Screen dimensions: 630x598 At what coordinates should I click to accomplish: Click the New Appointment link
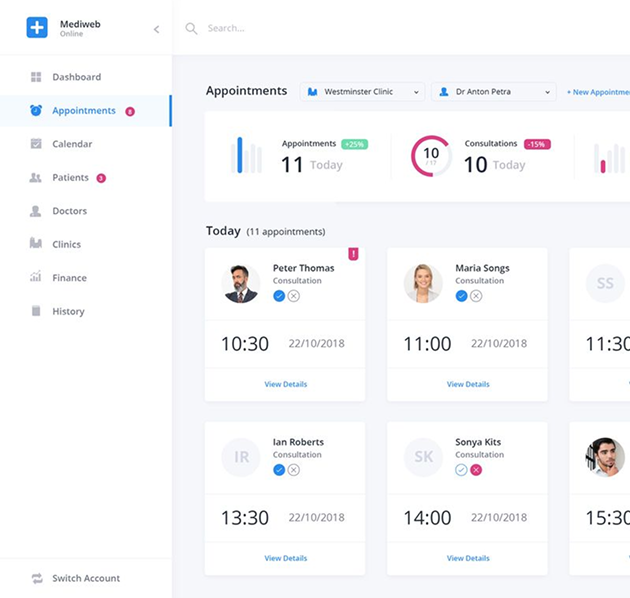[598, 92]
